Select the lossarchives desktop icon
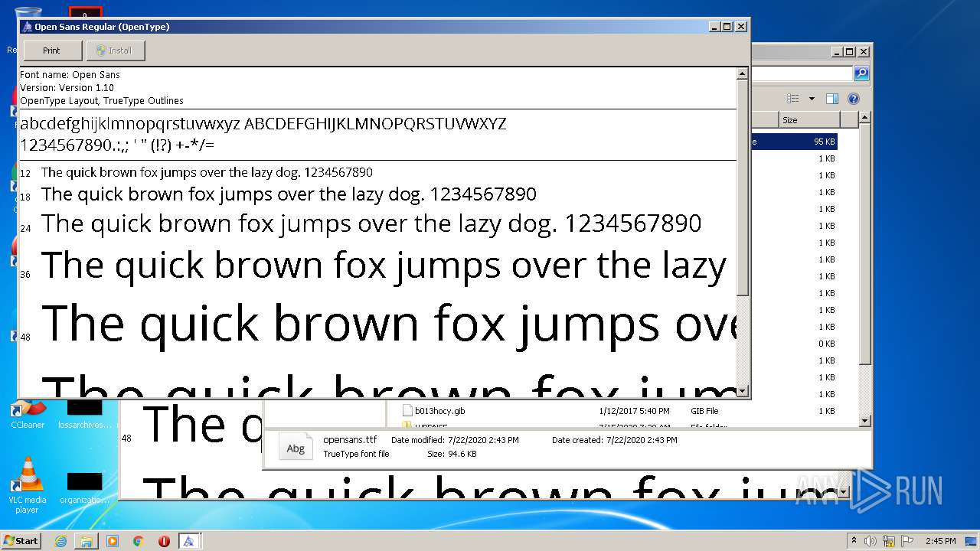Screen dimensions: 980x551 point(85,413)
